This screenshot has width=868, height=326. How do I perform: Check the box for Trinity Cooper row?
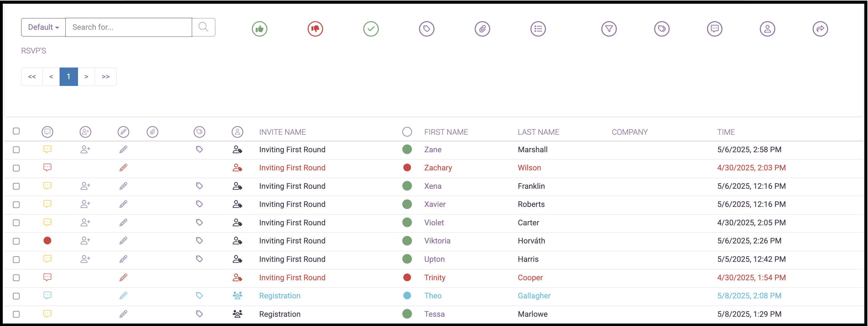click(x=16, y=278)
